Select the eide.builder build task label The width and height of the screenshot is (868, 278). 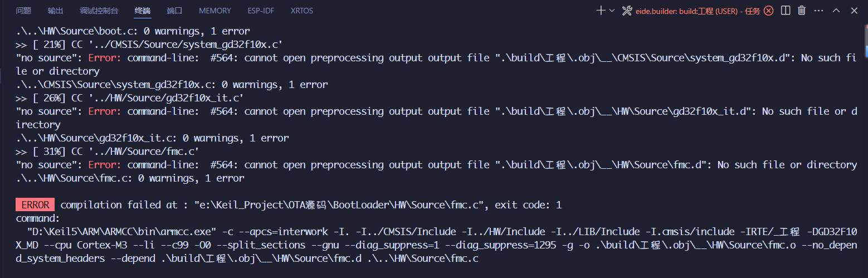pos(696,11)
